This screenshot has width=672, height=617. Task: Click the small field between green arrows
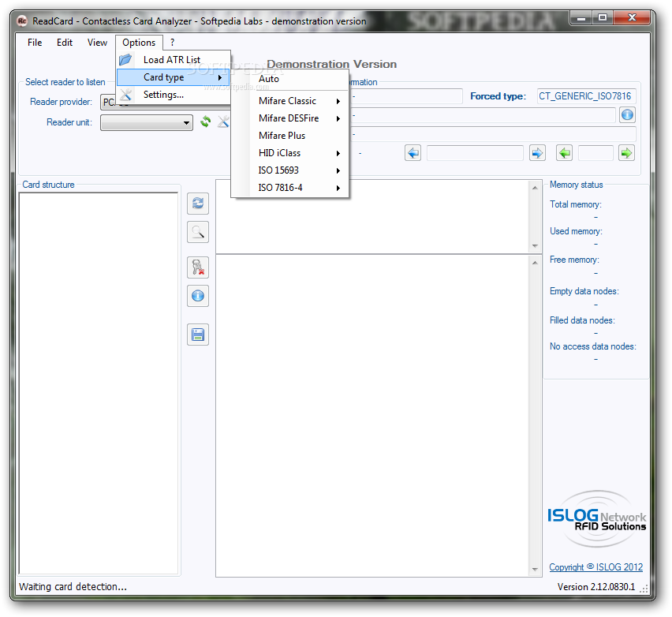pos(595,153)
